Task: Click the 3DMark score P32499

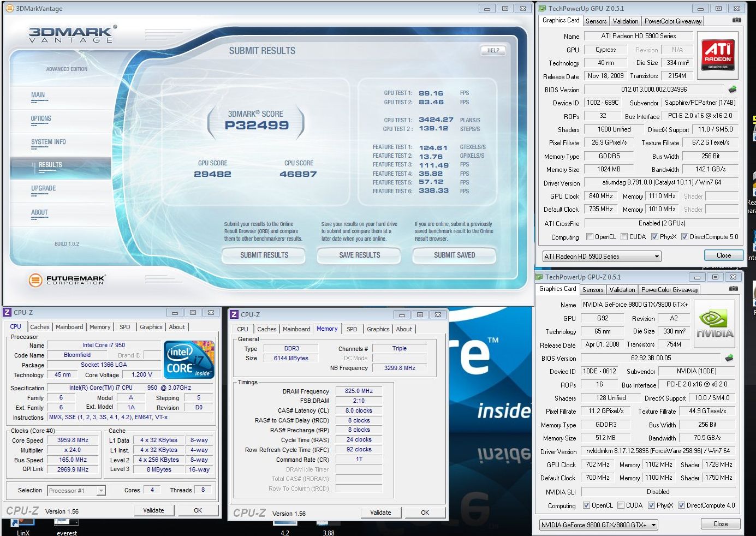Action: click(257, 125)
